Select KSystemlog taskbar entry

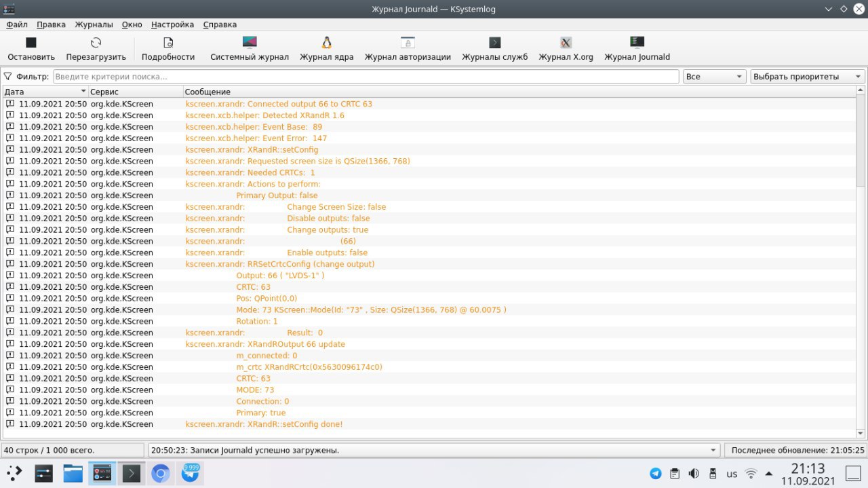tap(102, 473)
